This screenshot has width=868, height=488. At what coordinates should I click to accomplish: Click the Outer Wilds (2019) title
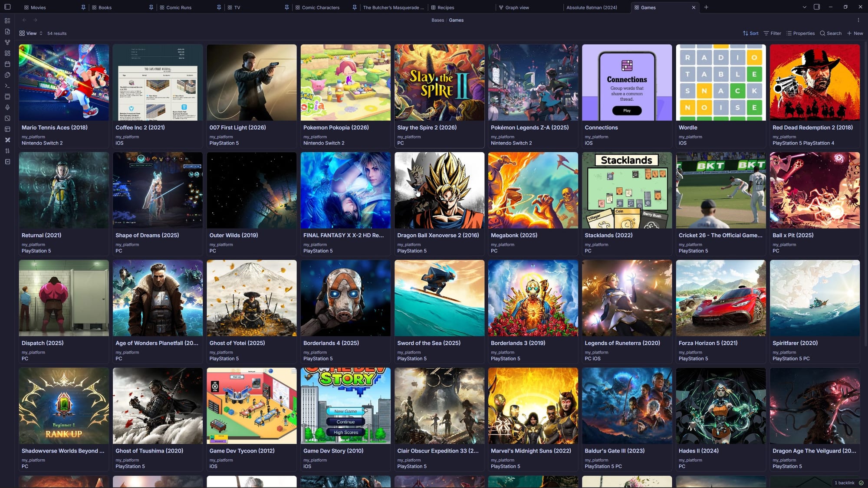point(233,235)
